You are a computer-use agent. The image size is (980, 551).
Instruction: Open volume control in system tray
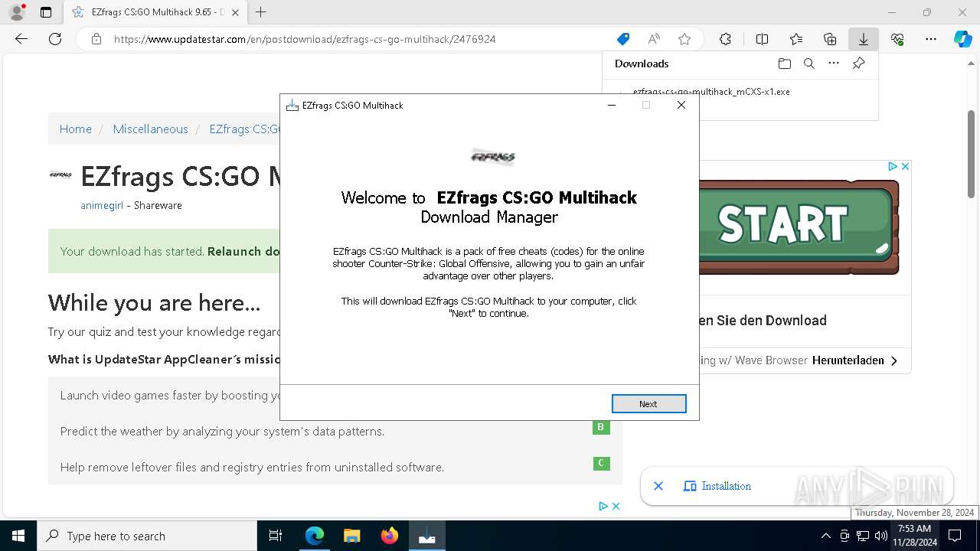[880, 536]
